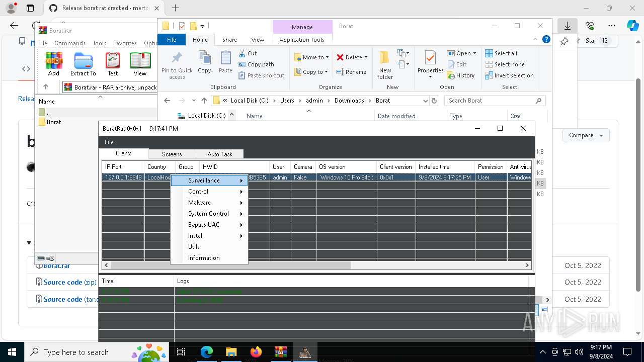This screenshot has height=362, width=644.
Task: Expand Delete dropdown arrow
Action: pyautogui.click(x=366, y=57)
